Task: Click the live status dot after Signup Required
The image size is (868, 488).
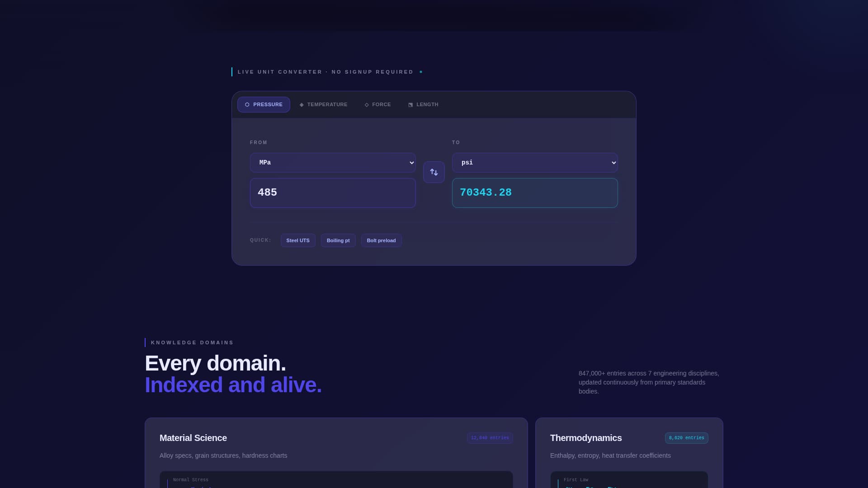Action: point(421,72)
